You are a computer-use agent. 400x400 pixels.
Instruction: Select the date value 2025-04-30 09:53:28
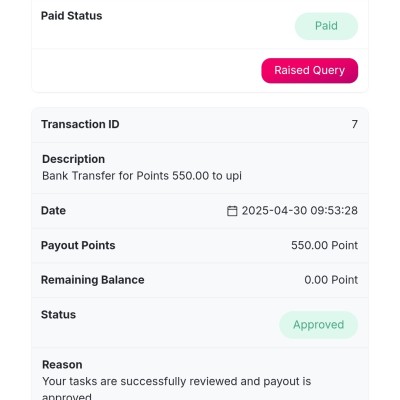[300, 211]
